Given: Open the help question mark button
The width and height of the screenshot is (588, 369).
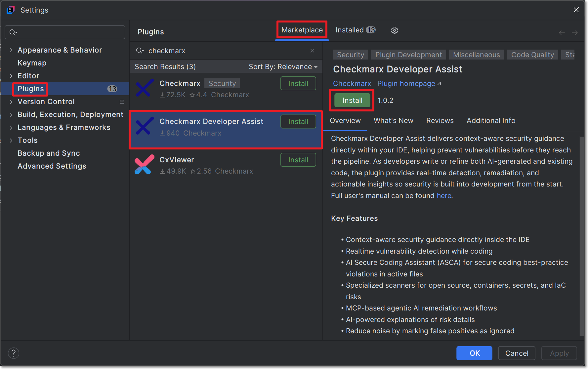Looking at the screenshot, I should (x=13, y=353).
